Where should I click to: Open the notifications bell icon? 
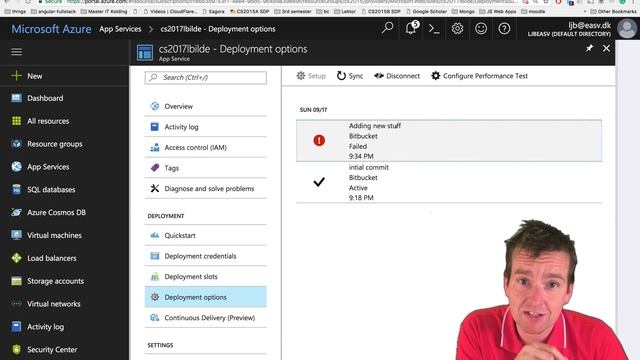[411, 28]
